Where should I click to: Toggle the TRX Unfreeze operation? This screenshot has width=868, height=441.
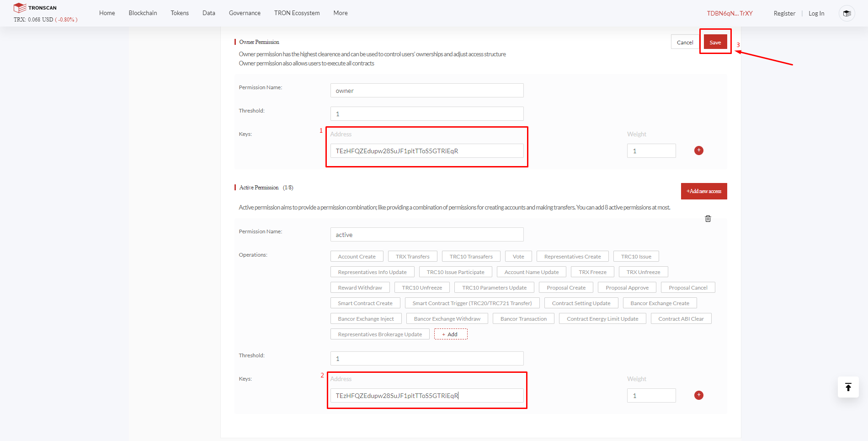(644, 272)
